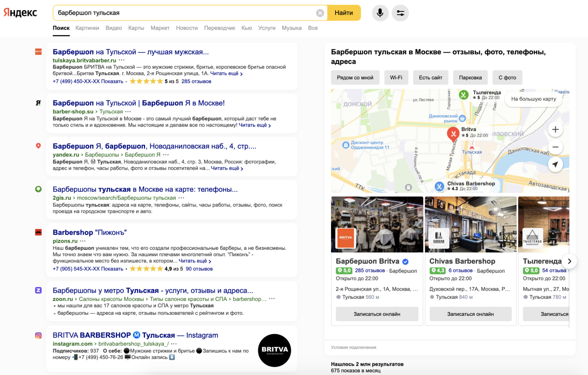Image resolution: width=588 pixels, height=375 pixels.
Task: Toggle the Есть сайт filter chip
Action: click(431, 78)
